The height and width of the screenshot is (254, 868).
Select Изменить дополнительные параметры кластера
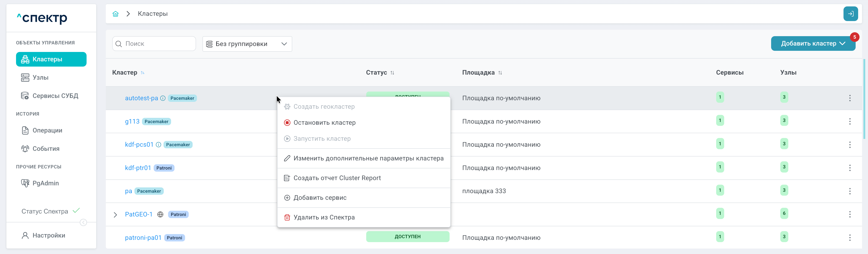pos(364,158)
